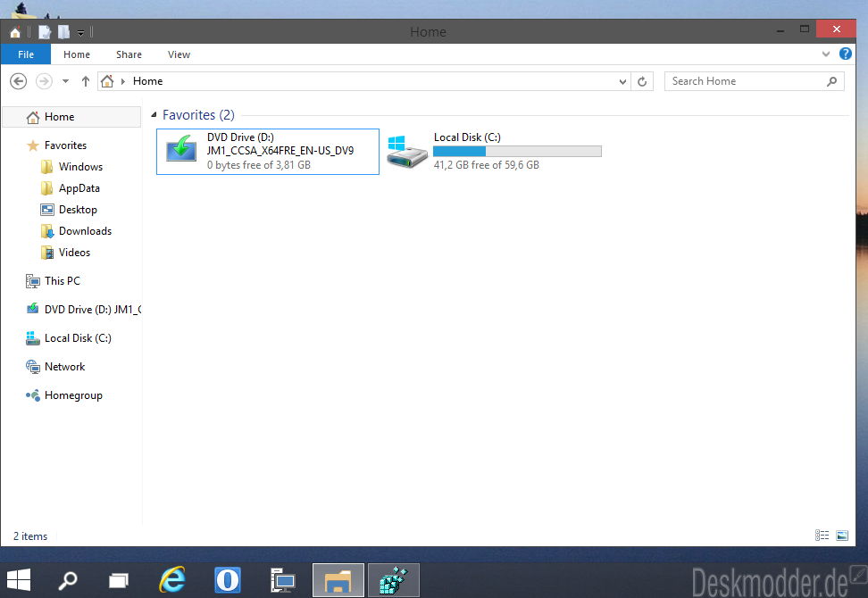Click the Properties icon in quick access toolbar
This screenshot has height=598, width=868.
tap(45, 32)
